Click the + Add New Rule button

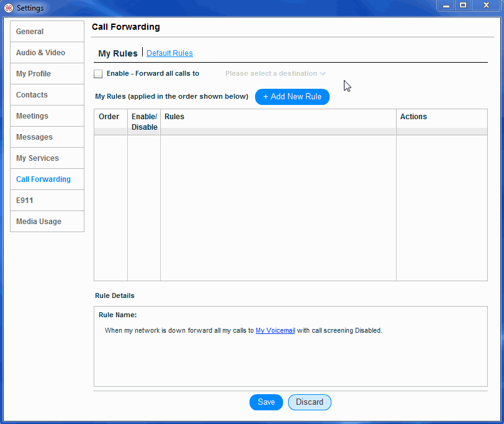(292, 97)
